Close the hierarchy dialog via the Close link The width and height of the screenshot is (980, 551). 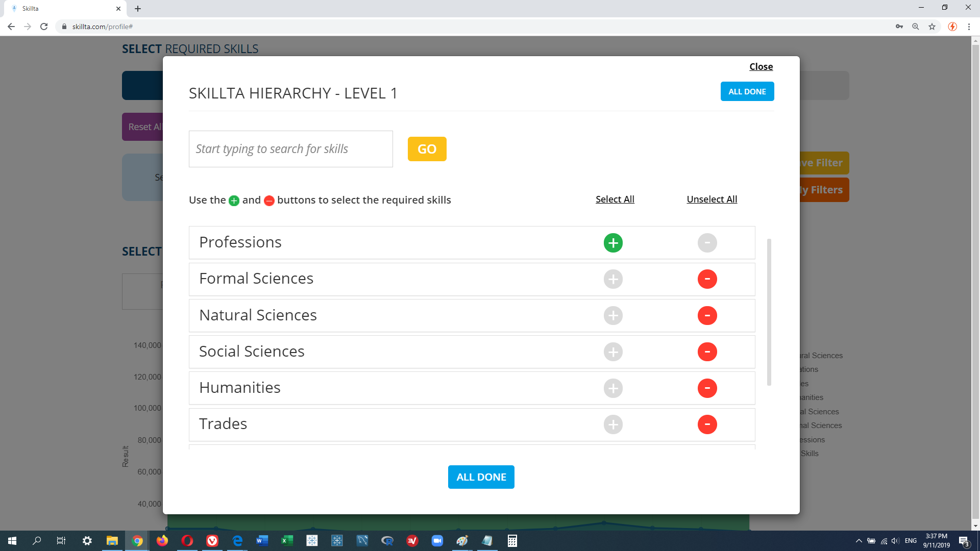coord(761,67)
